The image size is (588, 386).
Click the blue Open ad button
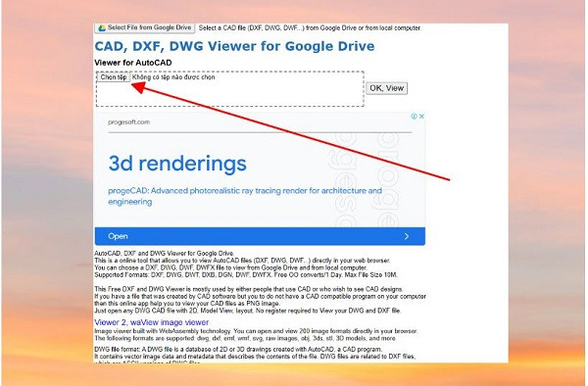click(x=260, y=236)
